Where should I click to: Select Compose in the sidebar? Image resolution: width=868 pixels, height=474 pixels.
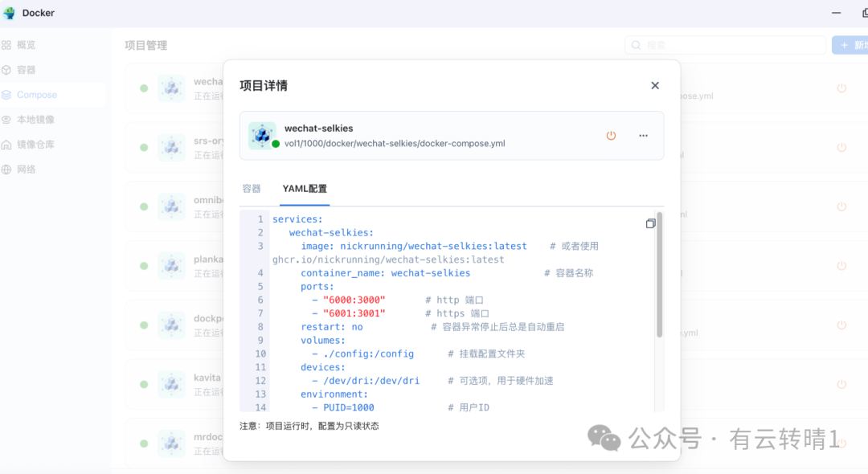point(36,95)
